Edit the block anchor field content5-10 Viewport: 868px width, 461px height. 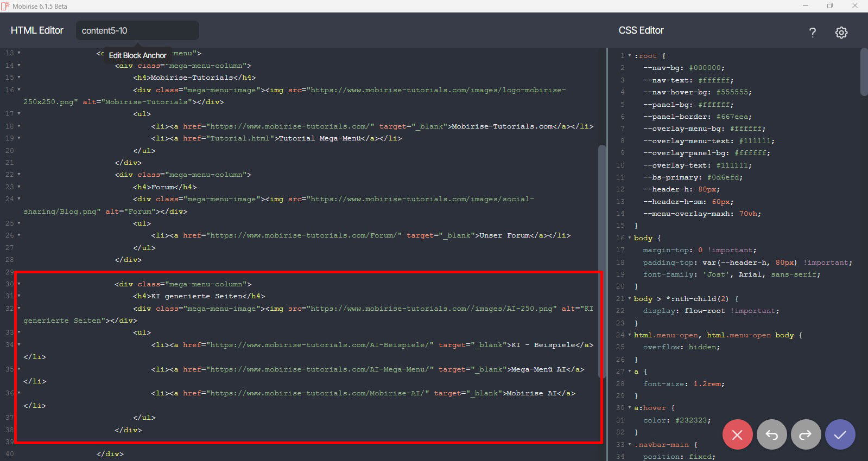tap(137, 30)
